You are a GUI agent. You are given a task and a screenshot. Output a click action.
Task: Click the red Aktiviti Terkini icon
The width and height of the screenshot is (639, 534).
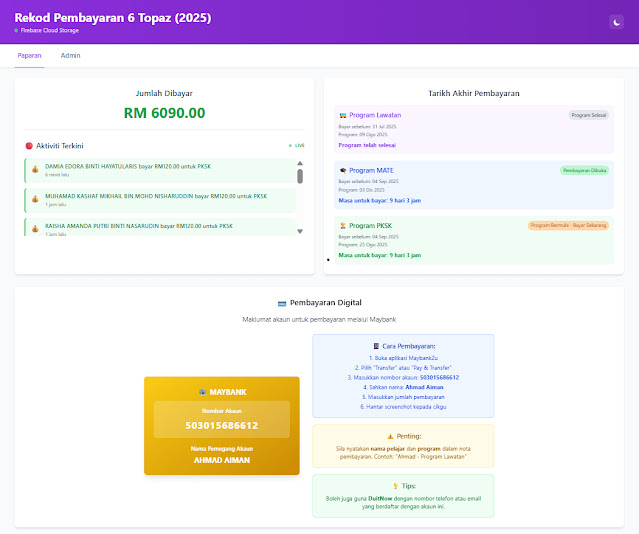[x=29, y=145]
